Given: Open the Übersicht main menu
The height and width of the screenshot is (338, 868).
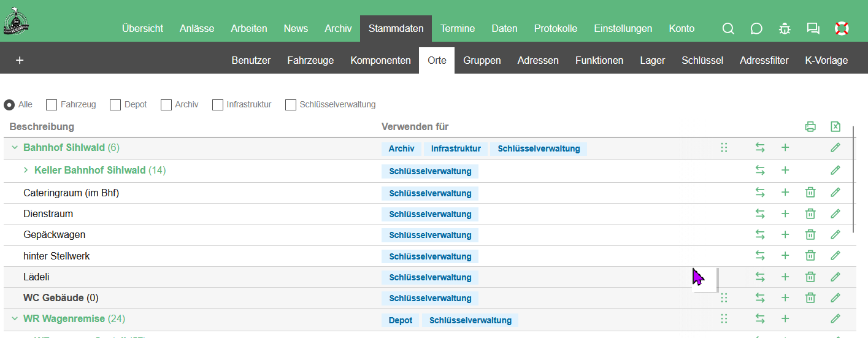Looking at the screenshot, I should pos(142,28).
